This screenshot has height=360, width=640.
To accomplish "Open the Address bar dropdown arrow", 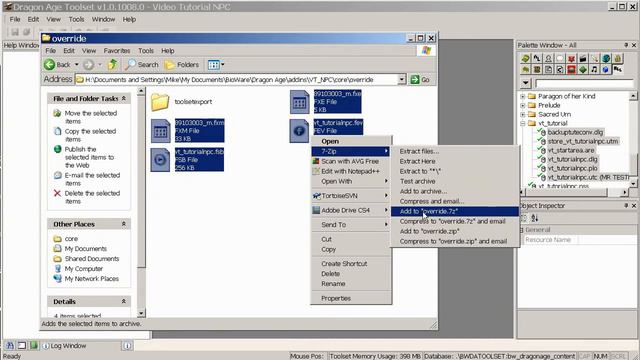I will [402, 80].
